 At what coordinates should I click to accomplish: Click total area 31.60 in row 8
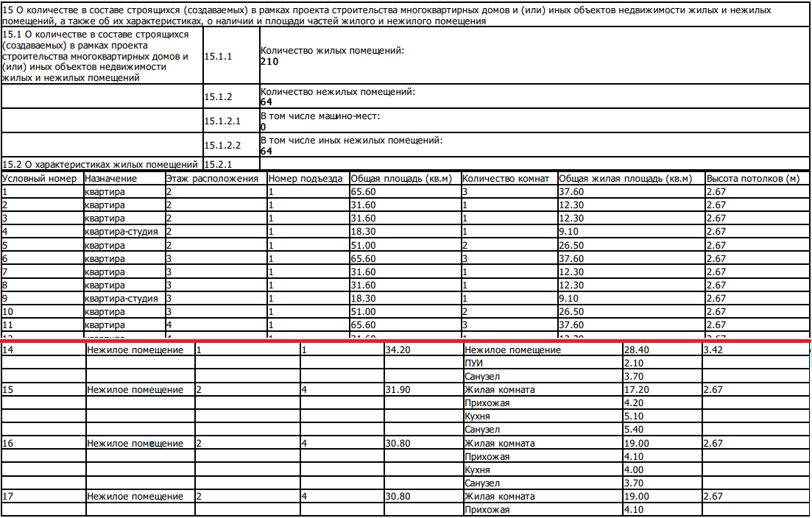pos(363,285)
